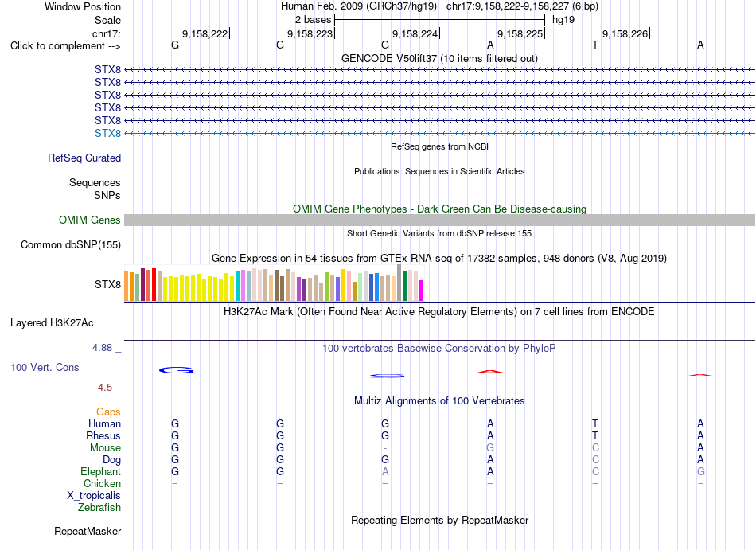
Task: Click the STX8 label beside the GTEx bars
Action: [107, 284]
